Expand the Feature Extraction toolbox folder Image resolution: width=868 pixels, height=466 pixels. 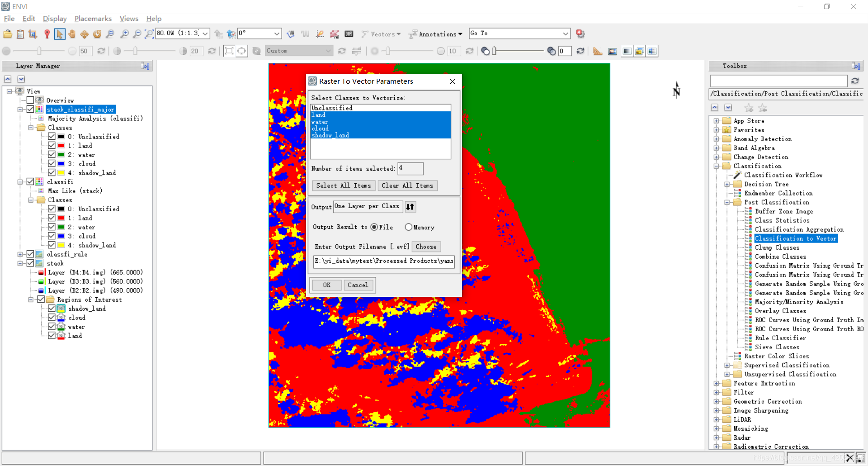point(716,383)
